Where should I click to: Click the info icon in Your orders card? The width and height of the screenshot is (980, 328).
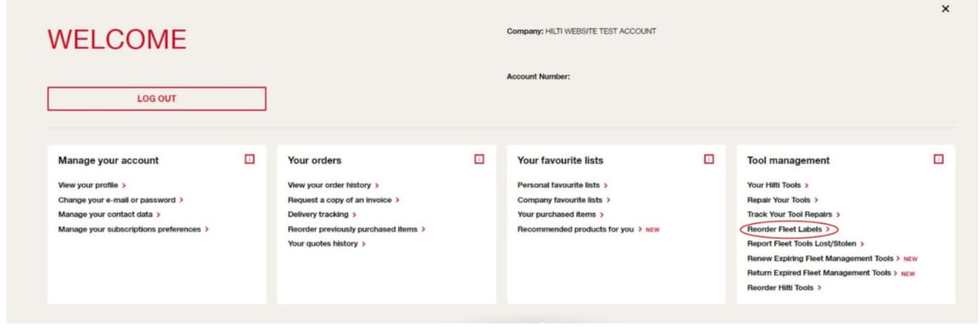[x=479, y=159]
